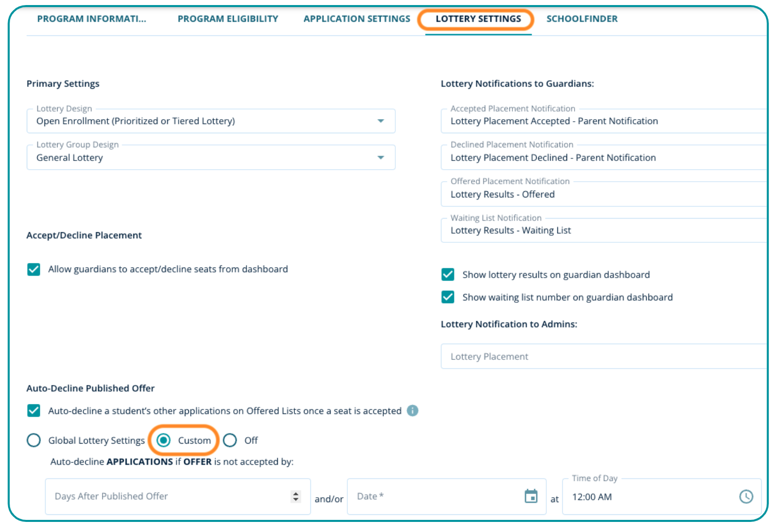Click the clock icon in Time of Day
This screenshot has height=532, width=776.
point(746,497)
